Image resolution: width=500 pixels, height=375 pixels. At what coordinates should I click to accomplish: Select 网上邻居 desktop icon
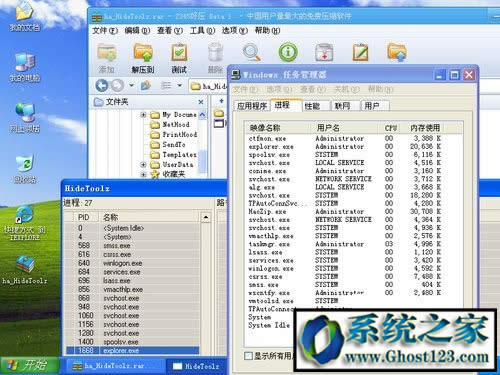(x=24, y=118)
